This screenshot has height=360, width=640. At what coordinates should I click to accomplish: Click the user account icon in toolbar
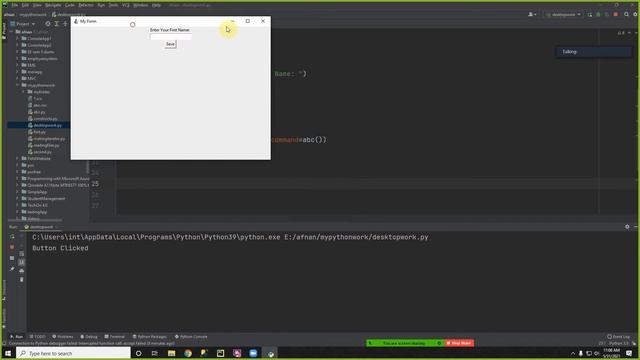point(532,15)
